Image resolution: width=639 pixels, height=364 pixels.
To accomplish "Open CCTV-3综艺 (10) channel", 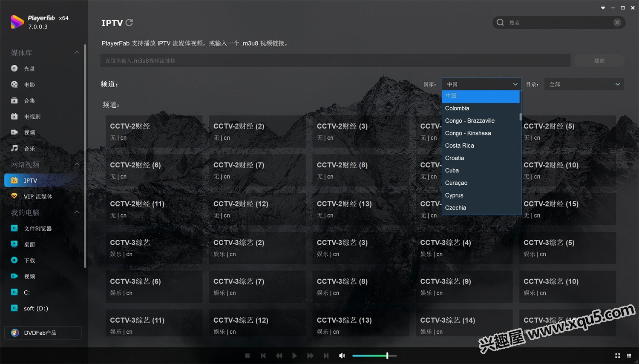I will (567, 287).
